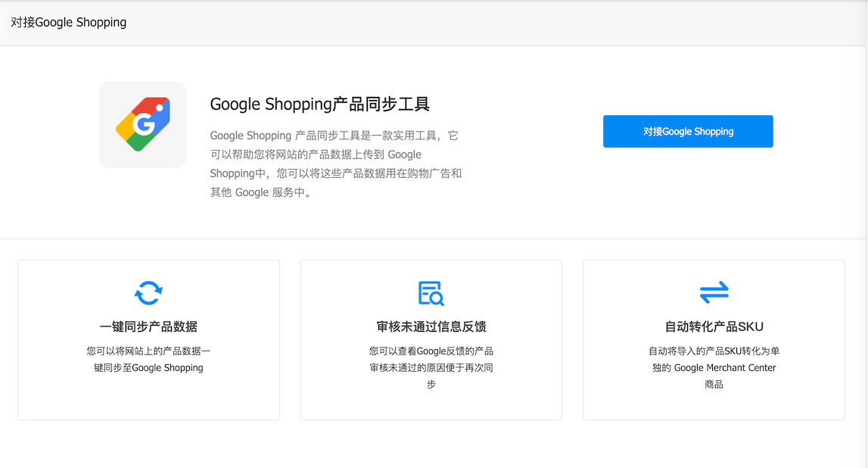Open the 对接Google Shopping page title
Image resolution: width=868 pixels, height=468 pixels.
[x=68, y=22]
